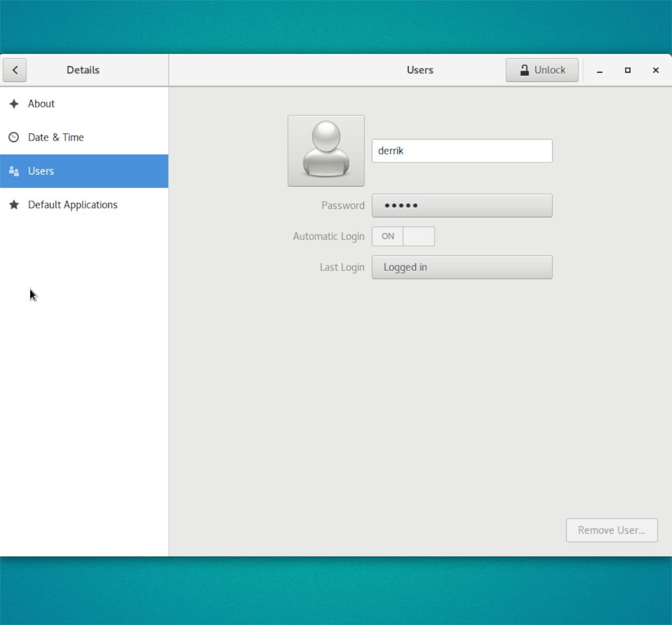This screenshot has height=625, width=672.
Task: Click the star icon beside Default Applications
Action: (13, 205)
